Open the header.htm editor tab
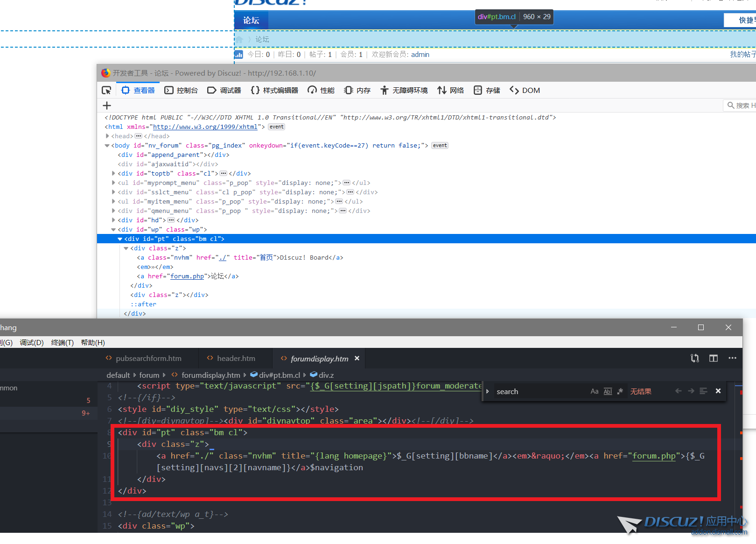756x544 pixels. point(236,358)
